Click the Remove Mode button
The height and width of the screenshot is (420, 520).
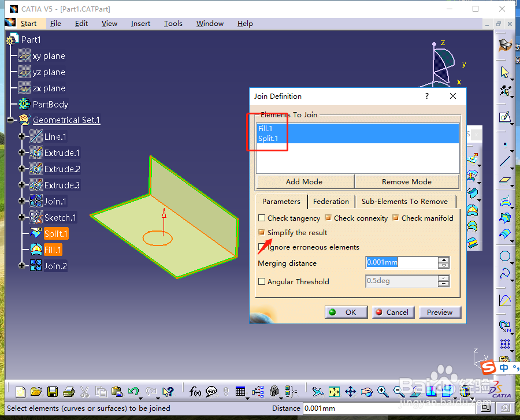click(x=407, y=181)
